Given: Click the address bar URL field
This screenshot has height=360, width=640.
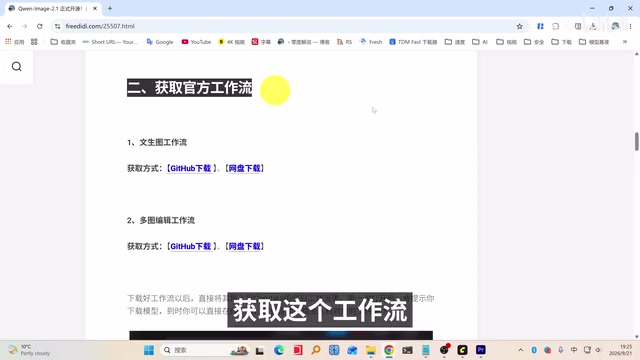Looking at the screenshot, I should [x=286, y=26].
